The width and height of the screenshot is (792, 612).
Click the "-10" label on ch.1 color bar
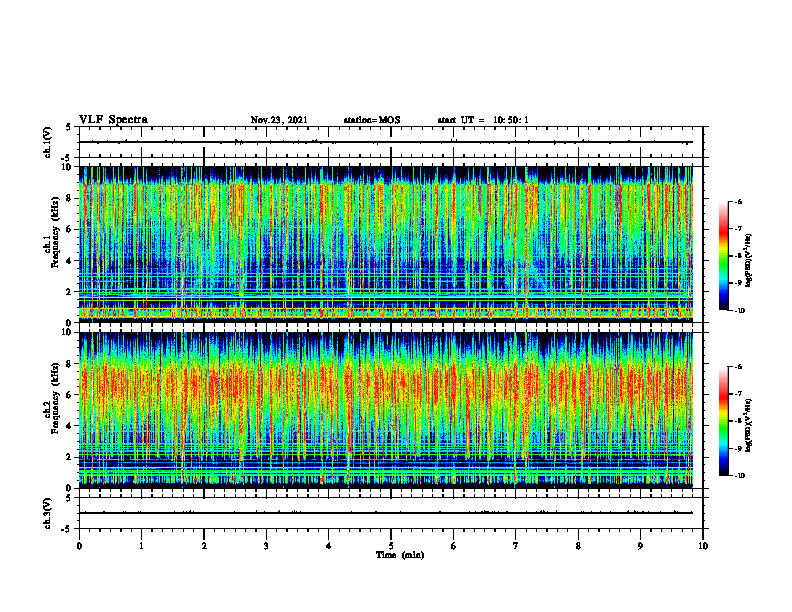click(739, 311)
